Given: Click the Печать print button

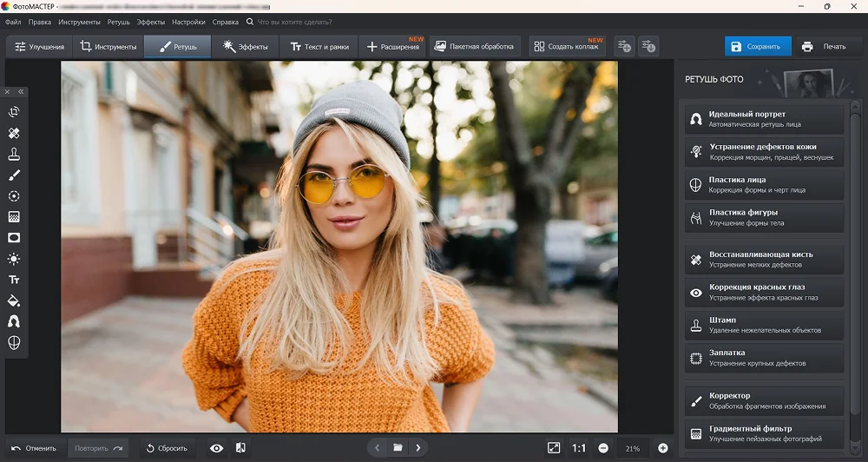Looking at the screenshot, I should pyautogui.click(x=825, y=47).
